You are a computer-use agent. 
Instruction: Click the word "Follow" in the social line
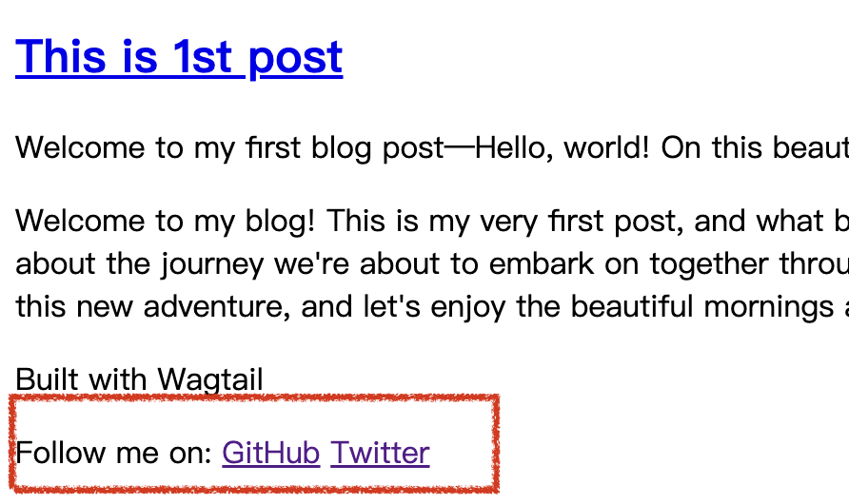61,453
